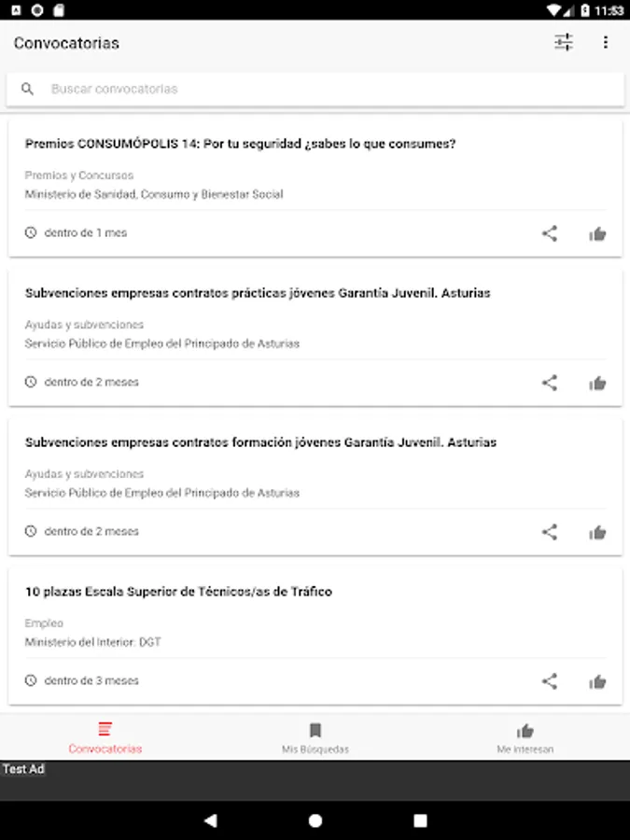This screenshot has height=840, width=630.
Task: Share the contratos prácticas jóvenes listing
Action: (x=550, y=383)
